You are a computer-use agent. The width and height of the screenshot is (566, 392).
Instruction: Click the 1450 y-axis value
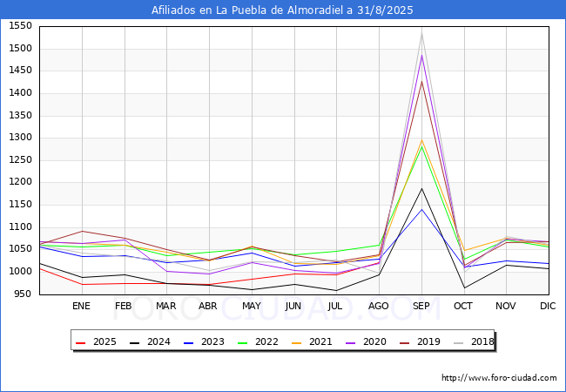[x=21, y=71]
